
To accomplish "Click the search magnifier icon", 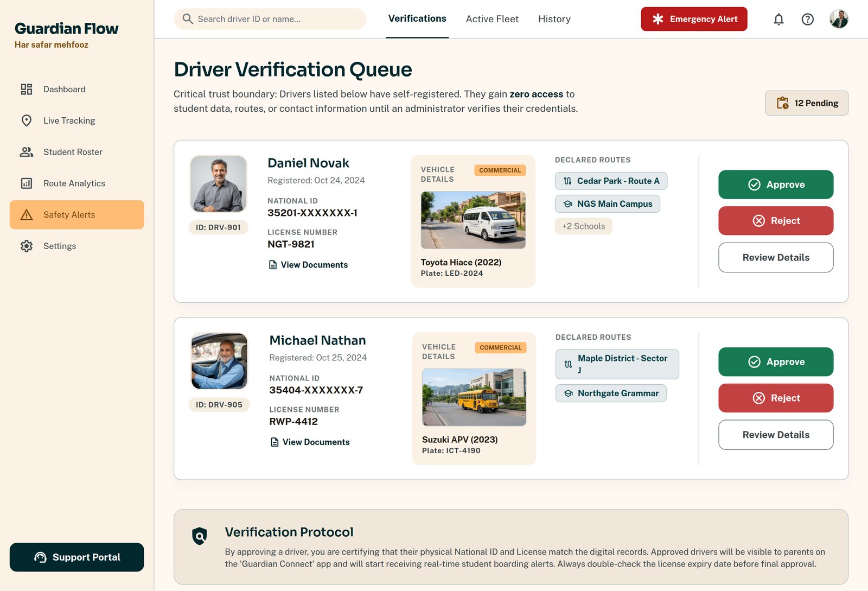I will (x=188, y=19).
